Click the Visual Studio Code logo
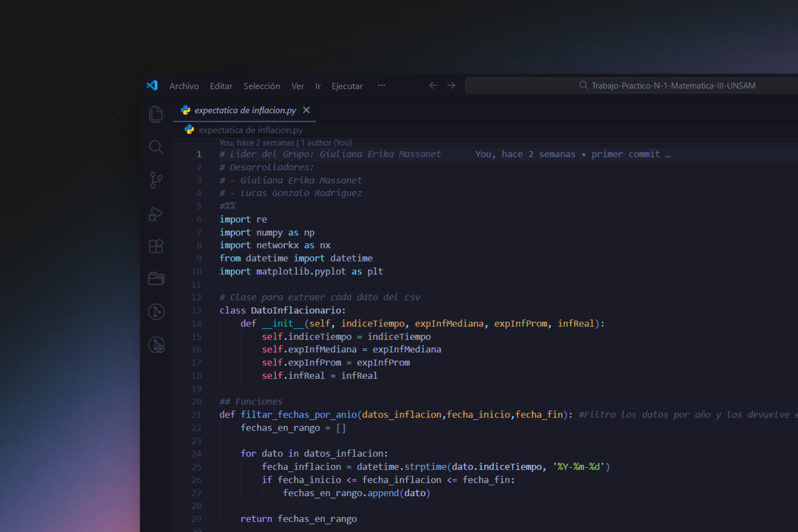The height and width of the screenshot is (532, 798). 152,85
